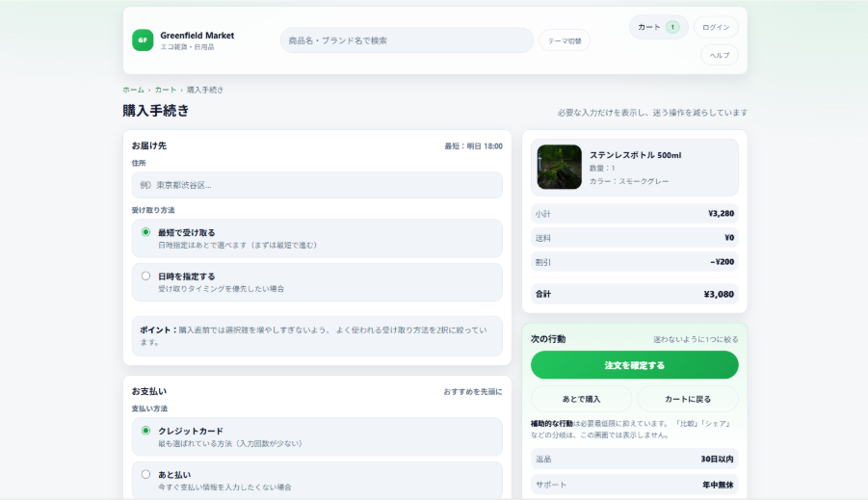Click the cart count badge showing 1
Viewport: 868px width, 500px height.
[x=672, y=27]
